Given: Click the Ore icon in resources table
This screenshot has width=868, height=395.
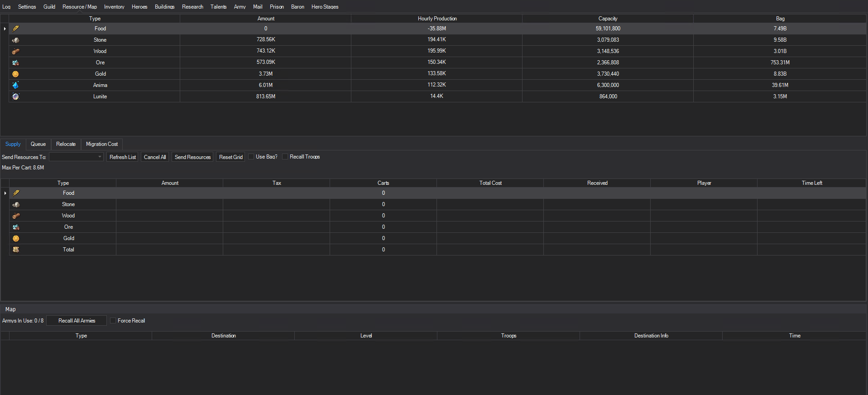Looking at the screenshot, I should (x=16, y=63).
